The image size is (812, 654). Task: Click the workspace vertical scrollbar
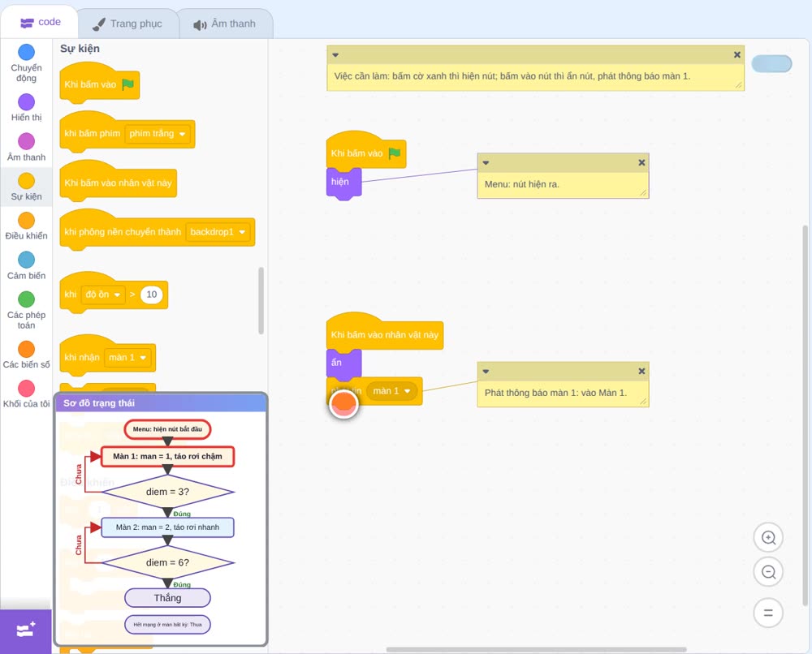click(806, 415)
